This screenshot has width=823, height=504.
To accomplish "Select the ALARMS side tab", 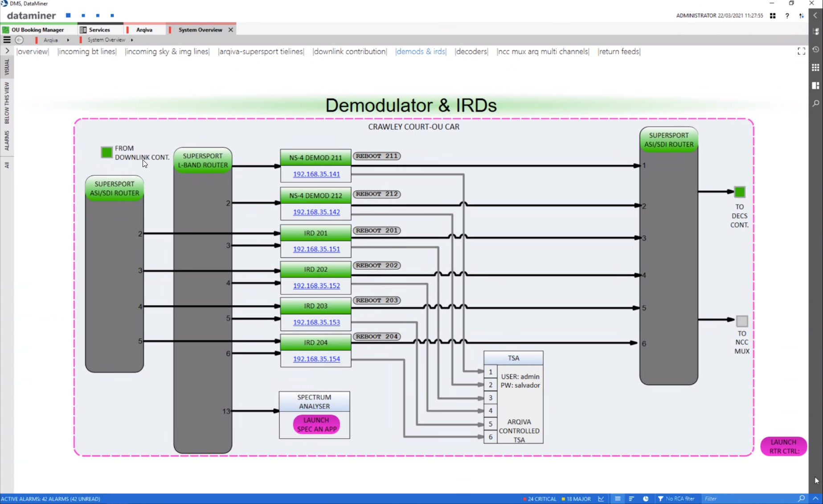I will pos(7,140).
